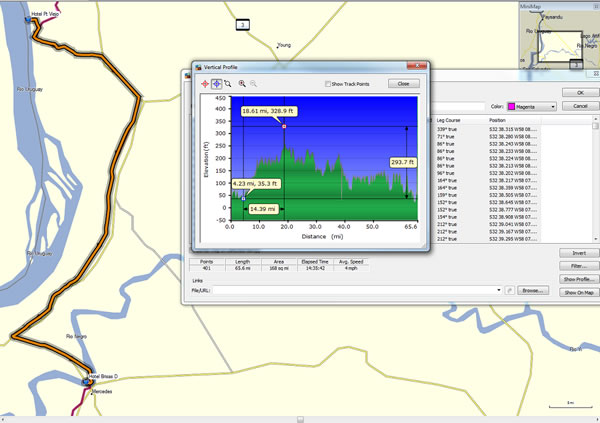Click the Show Profile... button

point(579,279)
